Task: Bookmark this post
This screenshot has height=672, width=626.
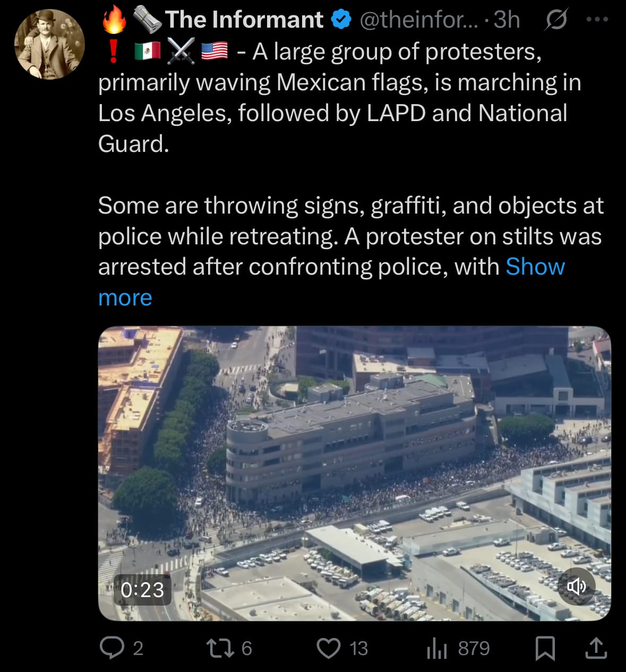Action: pos(545,648)
